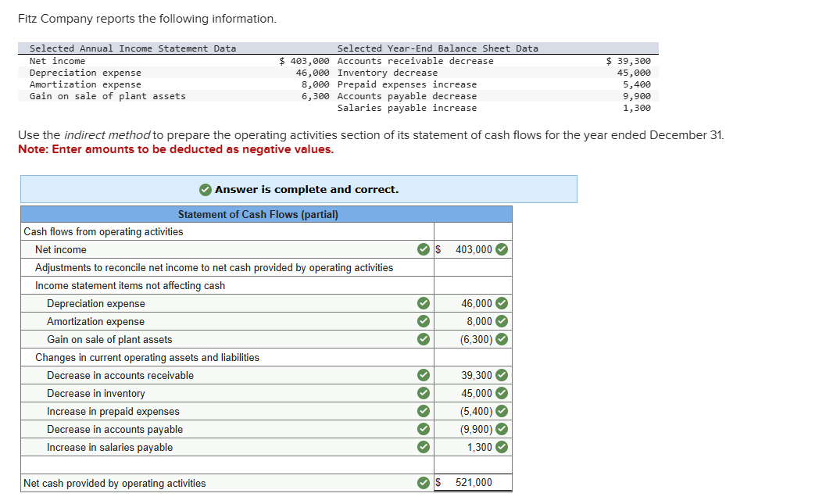Select the Net income amount field 403,000

click(x=473, y=249)
